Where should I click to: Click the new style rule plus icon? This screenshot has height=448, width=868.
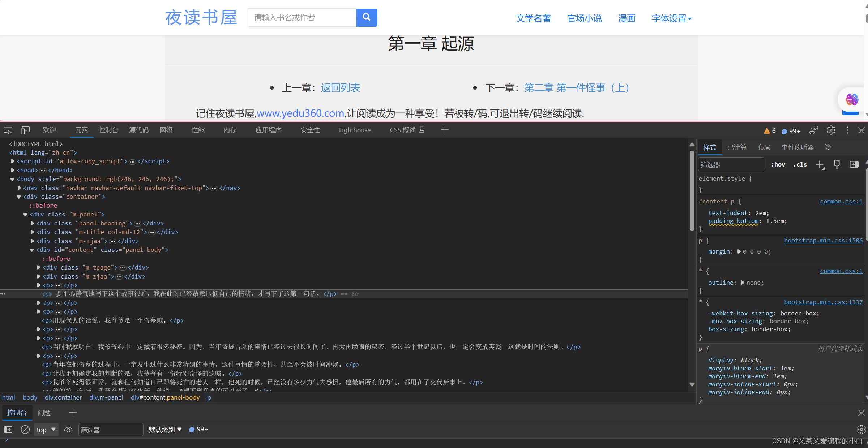820,165
